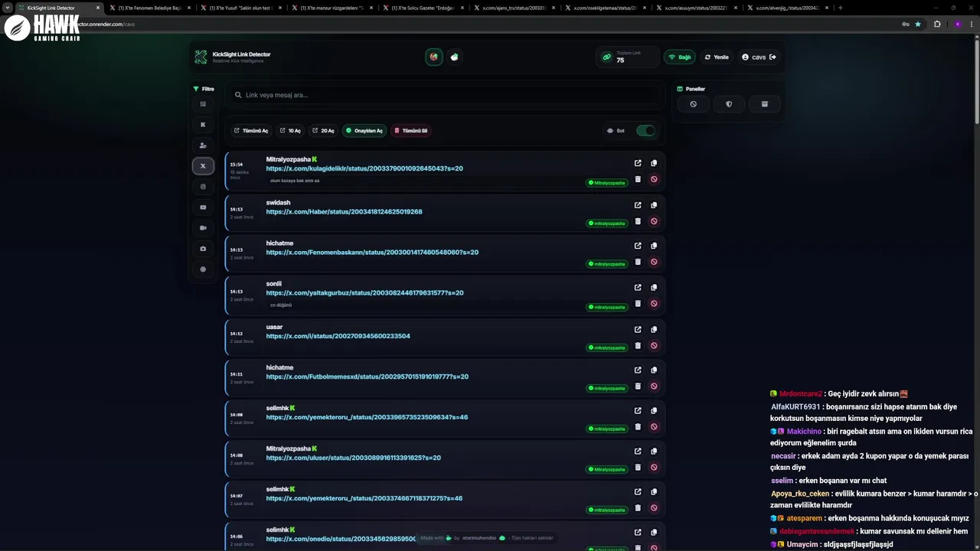Toggle the Bot switch
The width and height of the screenshot is (980, 551).
645,131
